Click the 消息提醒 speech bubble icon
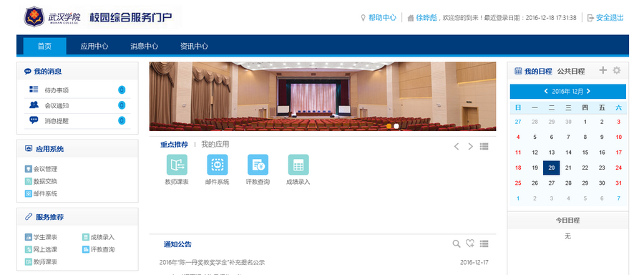The image size is (644, 275). [x=34, y=120]
